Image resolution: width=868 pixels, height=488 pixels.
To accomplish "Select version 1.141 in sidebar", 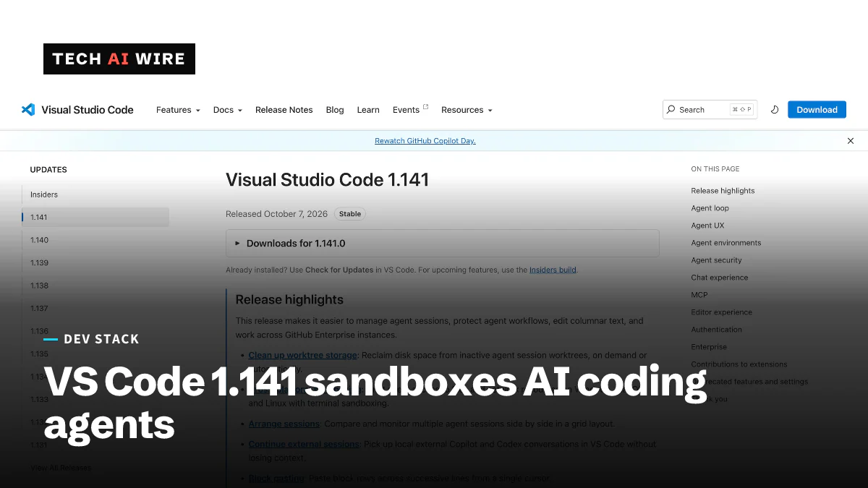I will click(x=95, y=217).
